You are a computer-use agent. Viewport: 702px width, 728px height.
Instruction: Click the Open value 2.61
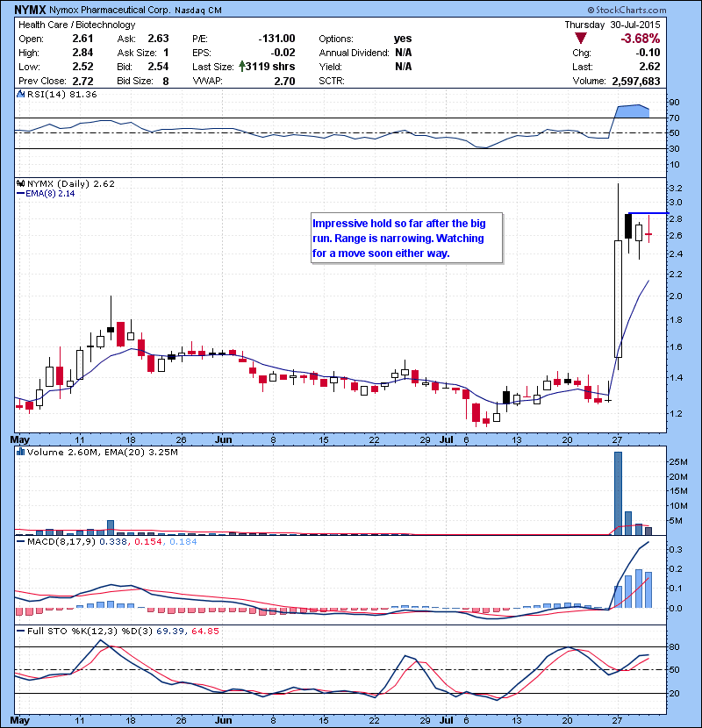point(82,39)
